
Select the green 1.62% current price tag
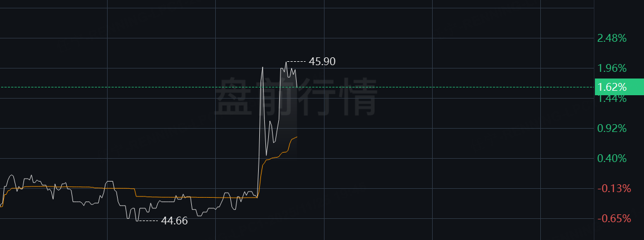tap(619, 87)
